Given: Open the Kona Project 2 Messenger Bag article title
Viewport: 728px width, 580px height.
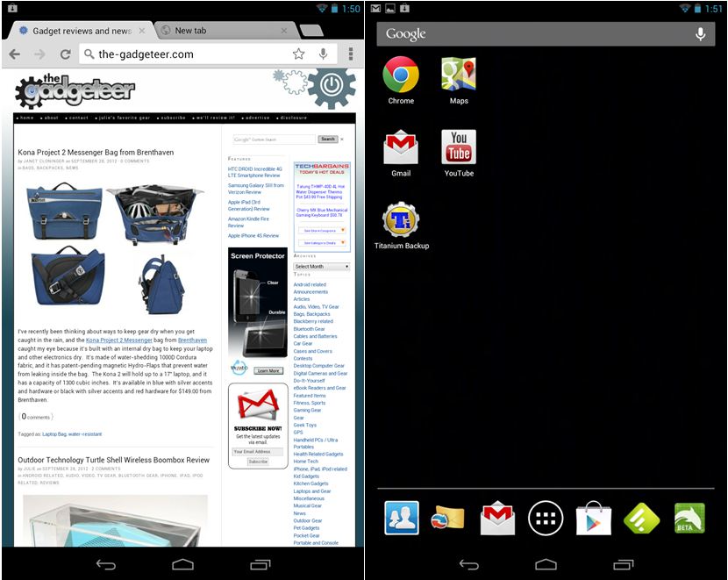Looking at the screenshot, I should [96, 153].
